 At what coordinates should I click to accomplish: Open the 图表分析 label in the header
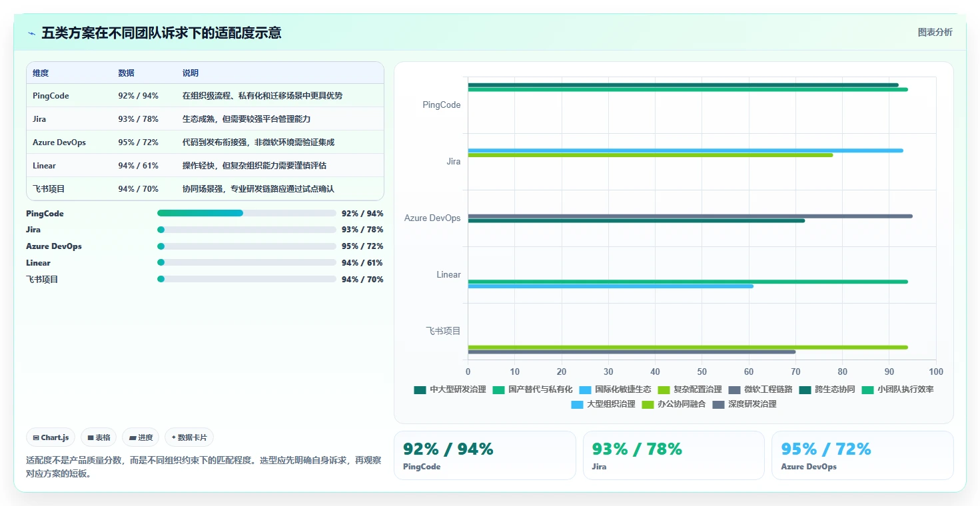coord(935,32)
